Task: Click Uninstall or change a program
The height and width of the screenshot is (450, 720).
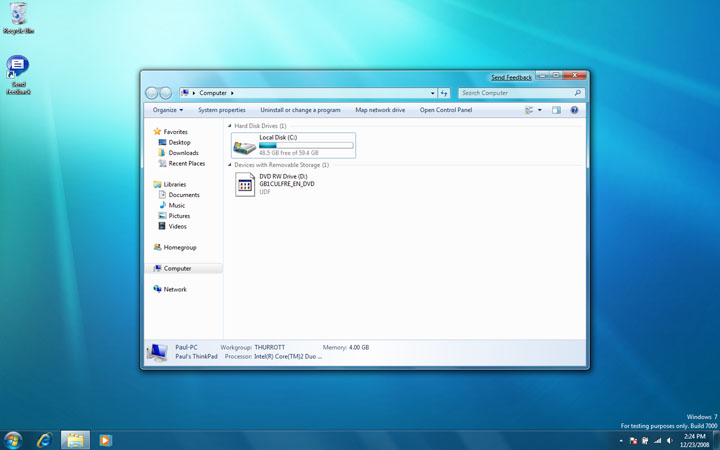Action: pos(300,110)
